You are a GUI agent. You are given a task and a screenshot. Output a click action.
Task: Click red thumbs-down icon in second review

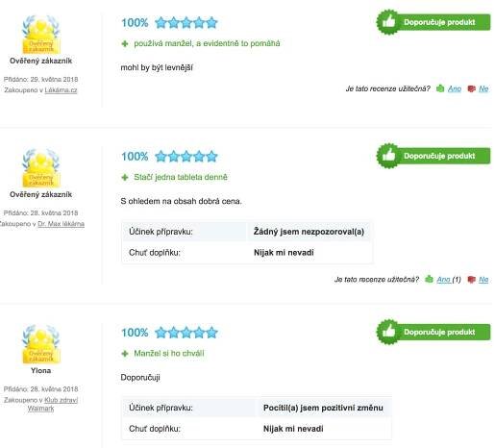click(471, 280)
